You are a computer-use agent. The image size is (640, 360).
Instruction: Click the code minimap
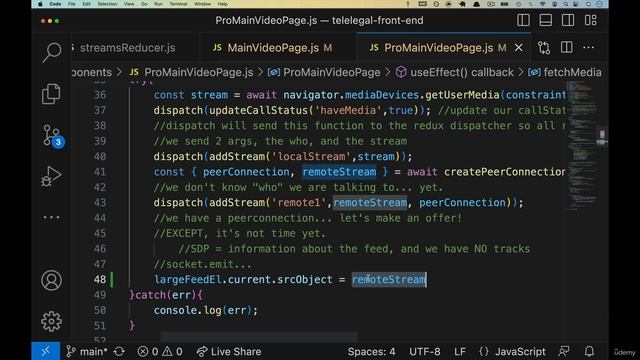[x=581, y=146]
